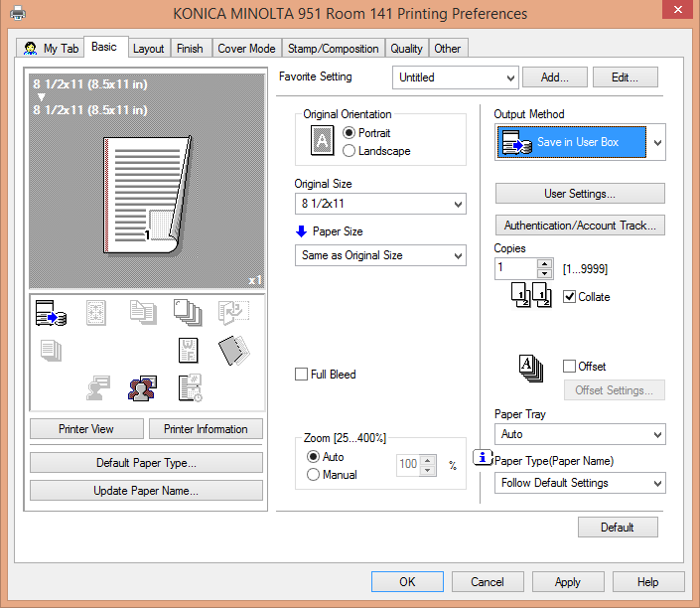The height and width of the screenshot is (608, 700).
Task: Open the Original Size dropdown
Action: pyautogui.click(x=380, y=204)
